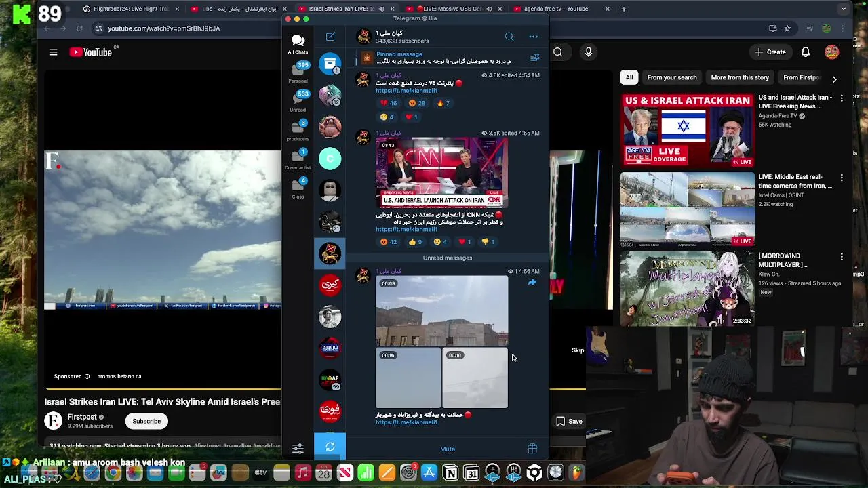Open the Archived Chats blue box icon

tap(330, 64)
